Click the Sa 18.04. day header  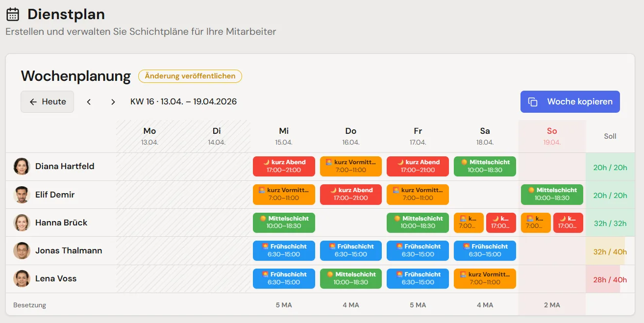coord(485,136)
